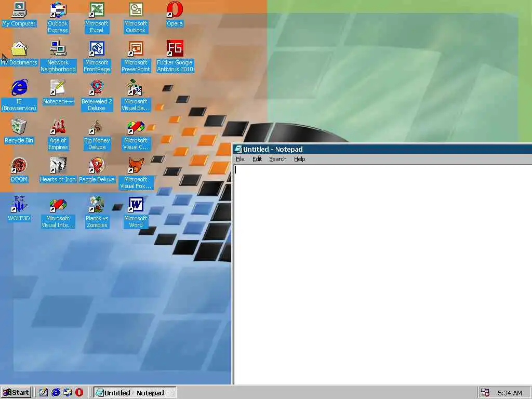Open the File menu in Notepad
This screenshot has width=532, height=399.
point(240,159)
